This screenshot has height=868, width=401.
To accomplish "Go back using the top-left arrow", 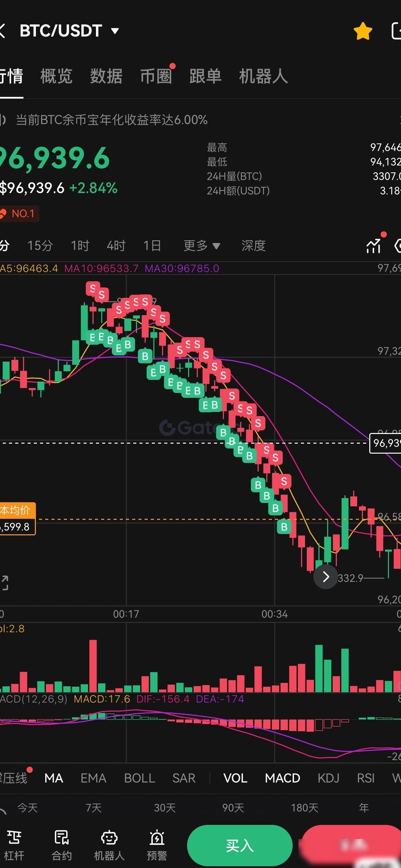I will click(2, 31).
